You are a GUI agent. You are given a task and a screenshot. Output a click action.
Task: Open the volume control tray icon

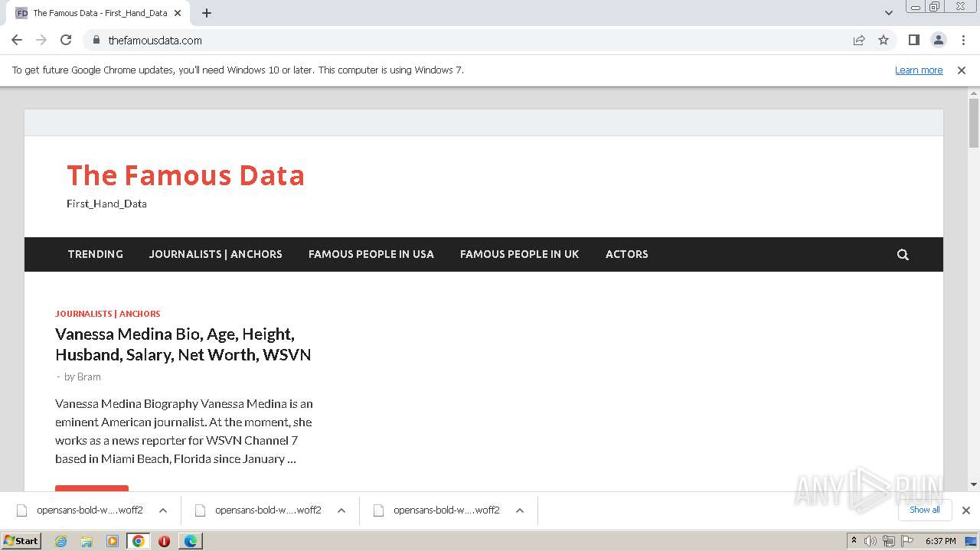pos(871,541)
